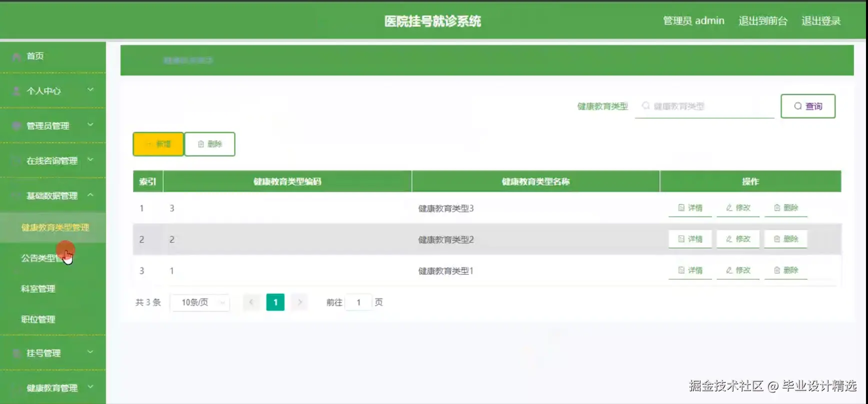Open the 在线咨询管理 menu
The image size is (868, 404).
53,161
